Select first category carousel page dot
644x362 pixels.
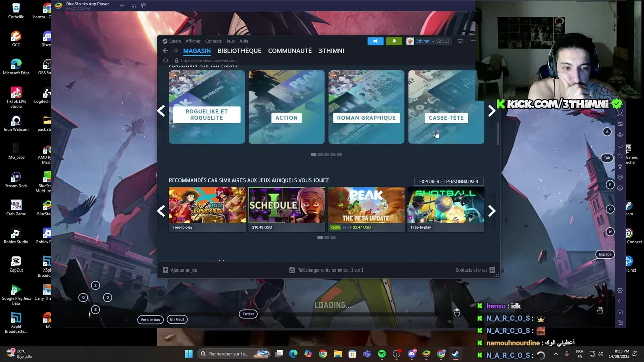pos(314,155)
